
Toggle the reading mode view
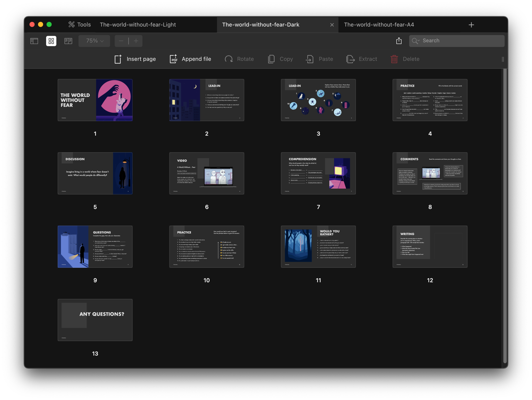click(x=68, y=41)
